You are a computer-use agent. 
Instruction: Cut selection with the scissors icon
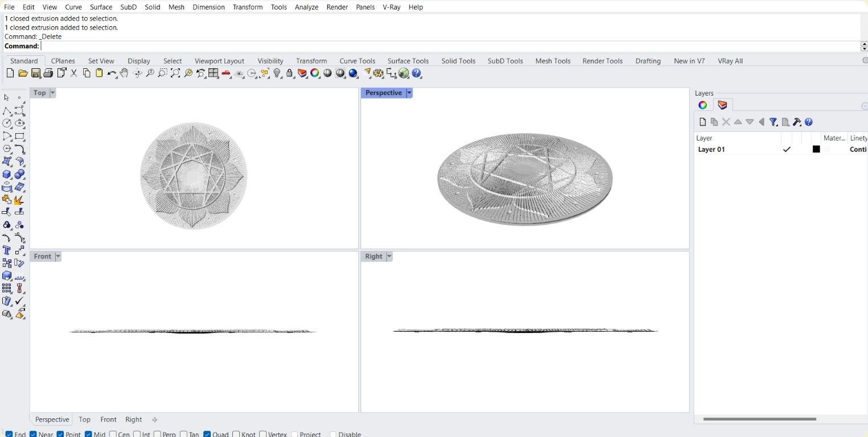(74, 73)
